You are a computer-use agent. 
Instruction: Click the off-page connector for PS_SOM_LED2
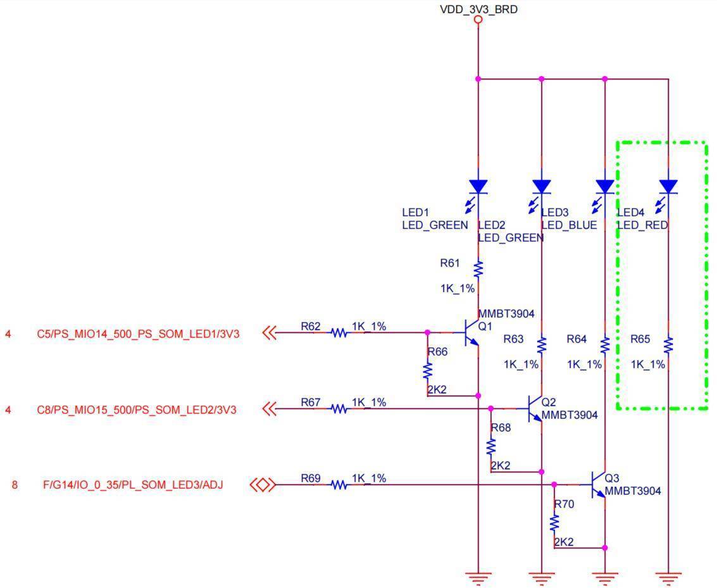tap(270, 409)
